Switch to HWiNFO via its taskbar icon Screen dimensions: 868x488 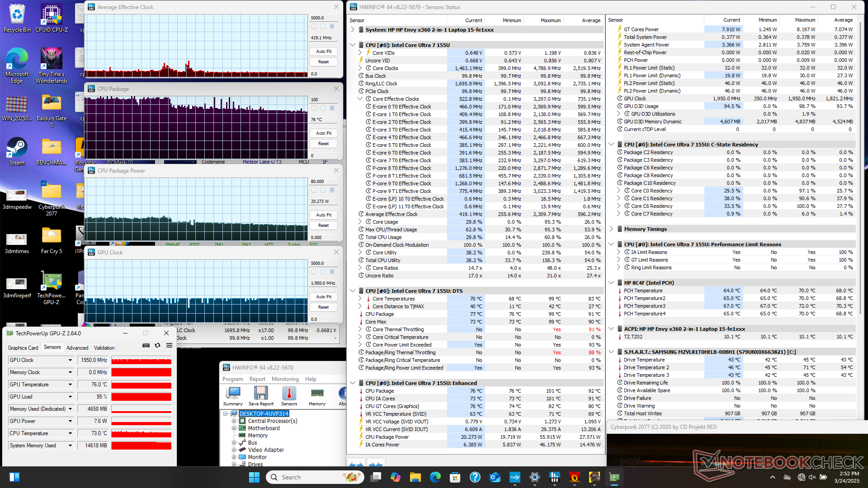(x=555, y=477)
